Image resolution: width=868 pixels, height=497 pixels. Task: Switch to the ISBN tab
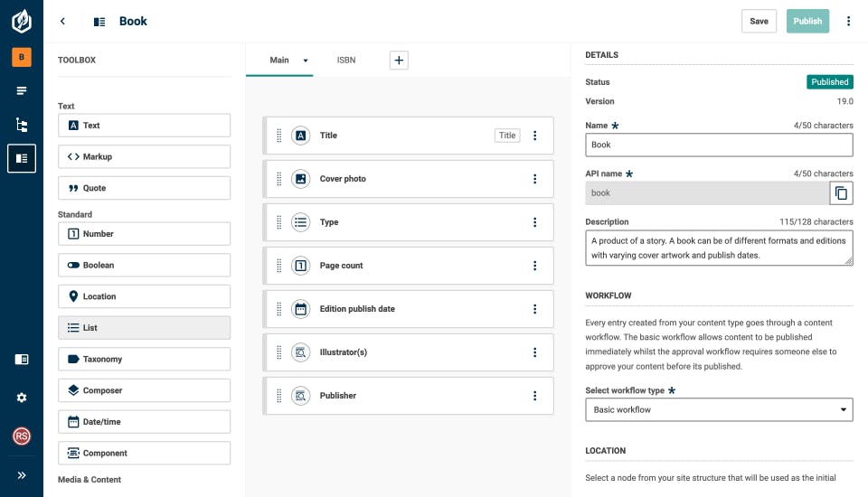coord(346,61)
